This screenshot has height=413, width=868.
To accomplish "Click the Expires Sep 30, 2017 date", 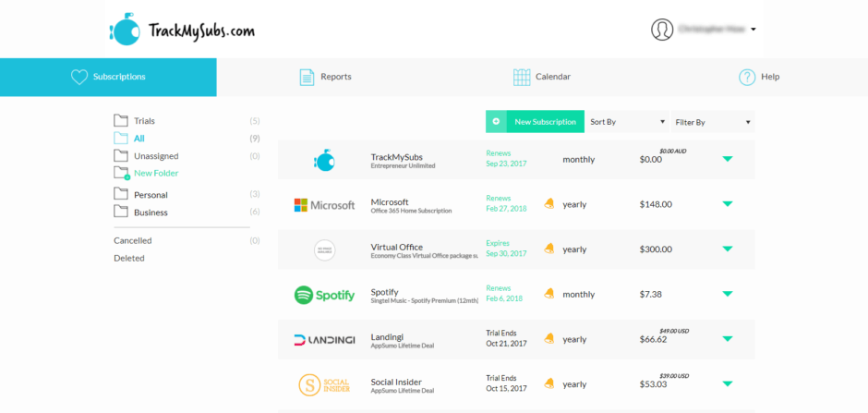I will 507,248.
